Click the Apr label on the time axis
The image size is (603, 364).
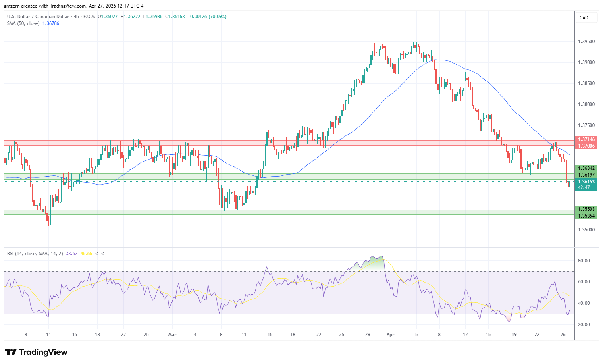(391, 335)
